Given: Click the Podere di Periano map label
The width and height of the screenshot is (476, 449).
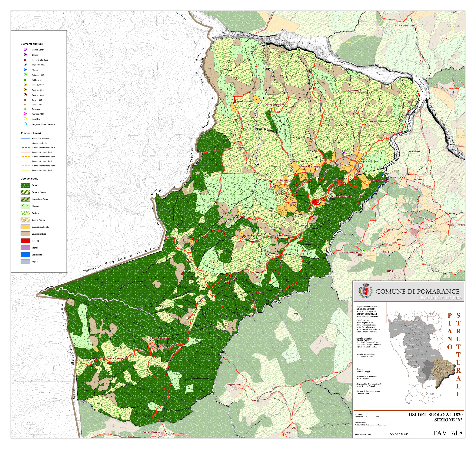Looking at the screenshot, I should (116, 358).
